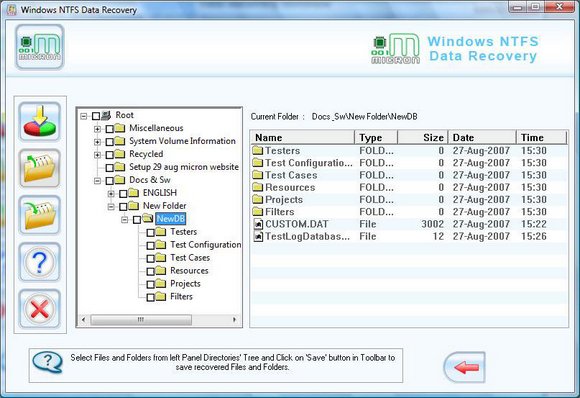This screenshot has height=398, width=580.
Task: Click the Test Cases folder icon in file list
Action: (x=258, y=175)
